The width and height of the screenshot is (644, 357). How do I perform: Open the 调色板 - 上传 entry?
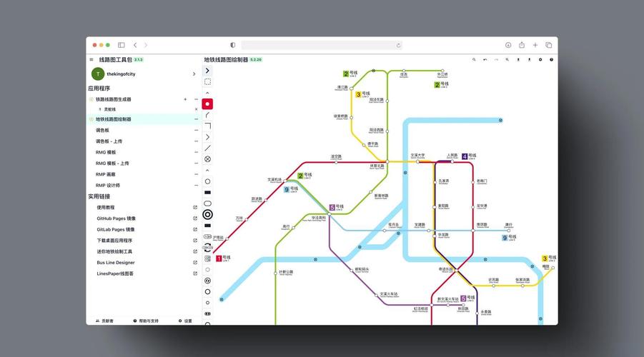[x=109, y=141]
